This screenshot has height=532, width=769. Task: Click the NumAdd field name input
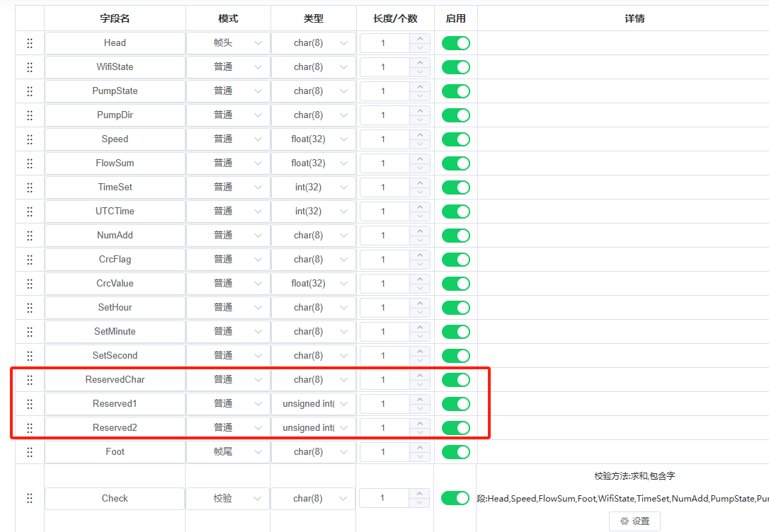point(115,236)
